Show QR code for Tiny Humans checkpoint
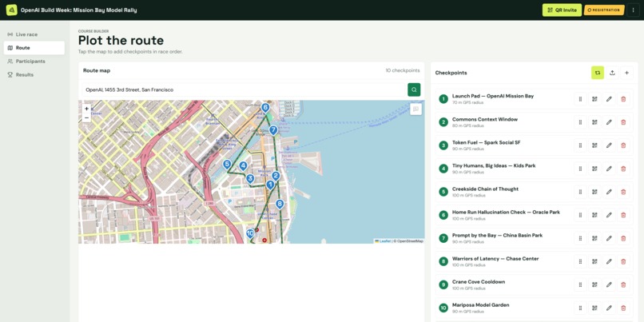644x322 pixels. tap(594, 169)
